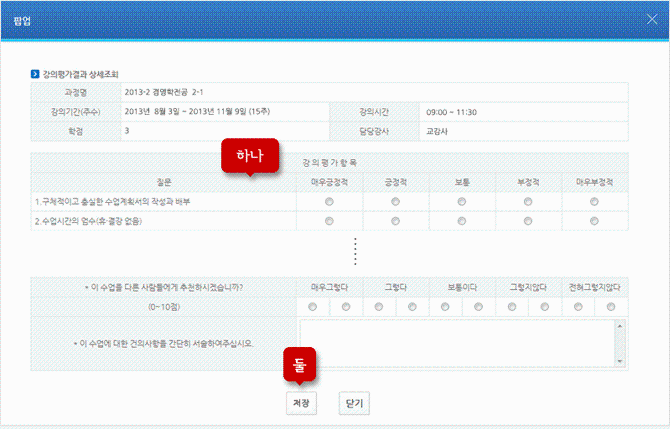Click the text area scrollbar up arrow
Image resolution: width=670 pixels, height=429 pixels.
pos(619,326)
